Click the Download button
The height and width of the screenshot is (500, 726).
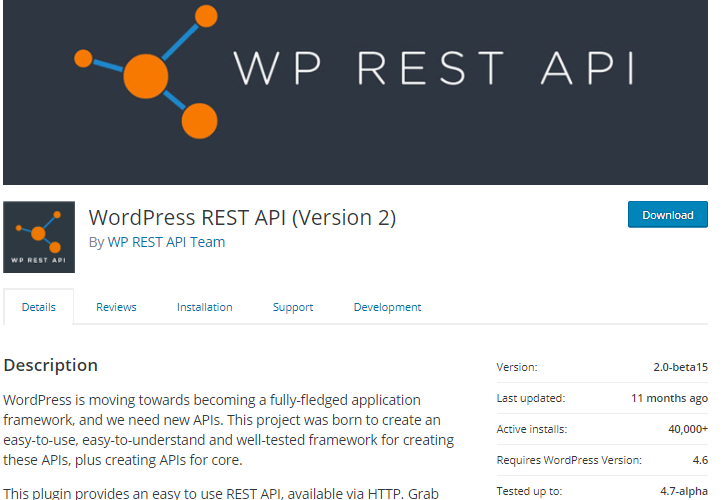point(668,214)
